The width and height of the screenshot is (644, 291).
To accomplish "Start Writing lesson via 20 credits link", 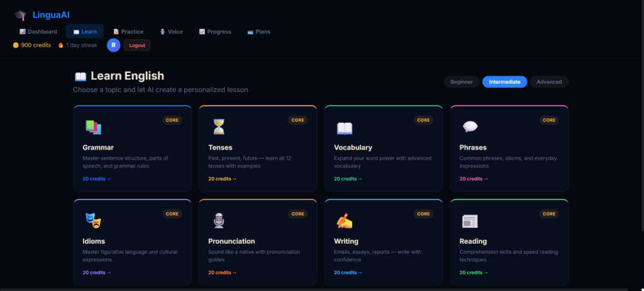I will tap(348, 273).
